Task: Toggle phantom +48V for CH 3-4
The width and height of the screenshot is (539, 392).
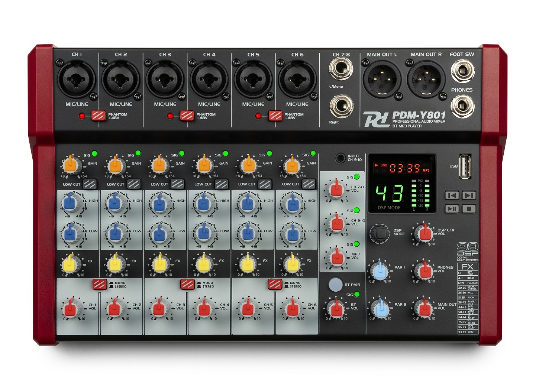Action: [x=187, y=116]
